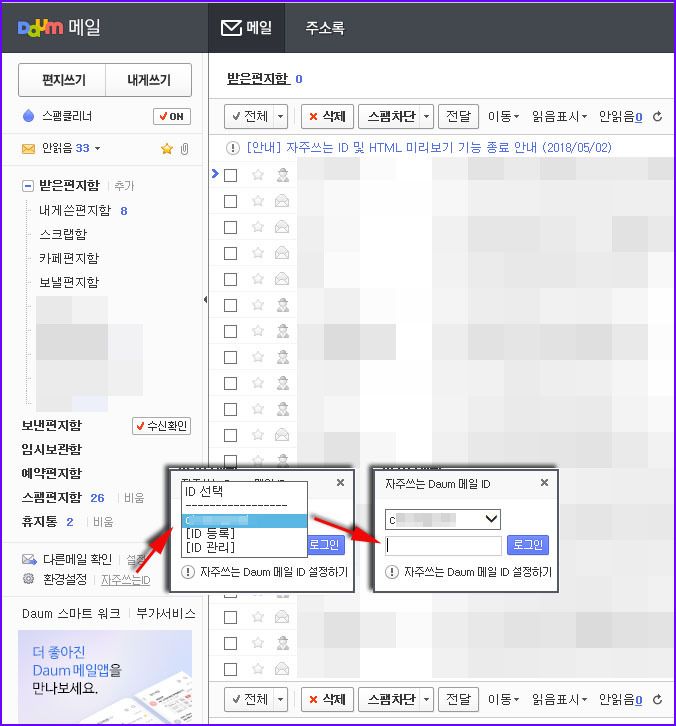Expand the 안읽음 33 dropdown arrow

pos(98,149)
